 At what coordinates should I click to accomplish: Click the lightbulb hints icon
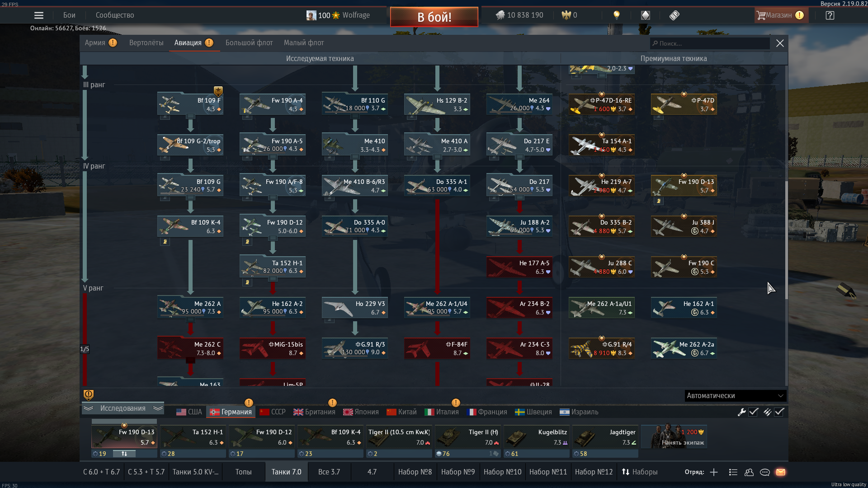[616, 15]
